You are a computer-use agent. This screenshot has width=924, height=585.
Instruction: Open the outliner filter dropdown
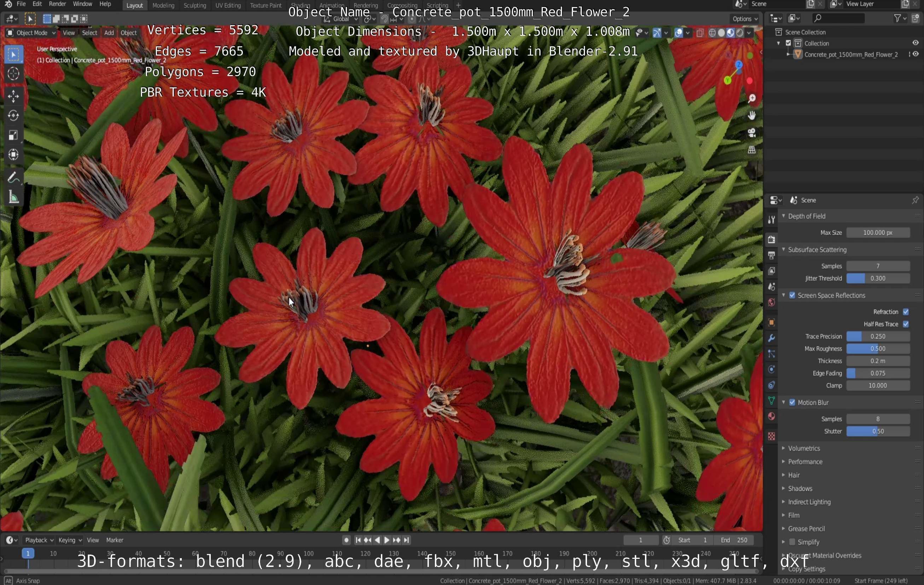pyautogui.click(x=900, y=18)
